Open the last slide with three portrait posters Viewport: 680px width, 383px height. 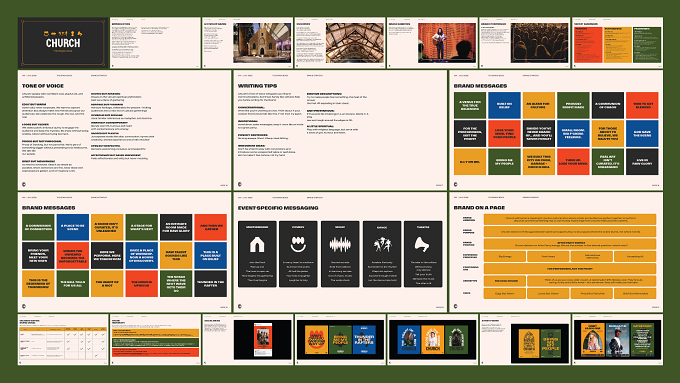[x=617, y=339]
